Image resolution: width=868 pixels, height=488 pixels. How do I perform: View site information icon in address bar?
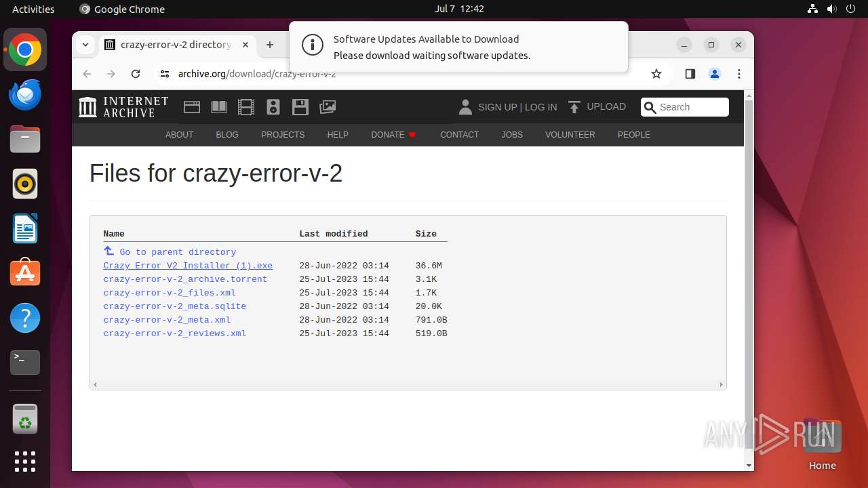pyautogui.click(x=164, y=74)
